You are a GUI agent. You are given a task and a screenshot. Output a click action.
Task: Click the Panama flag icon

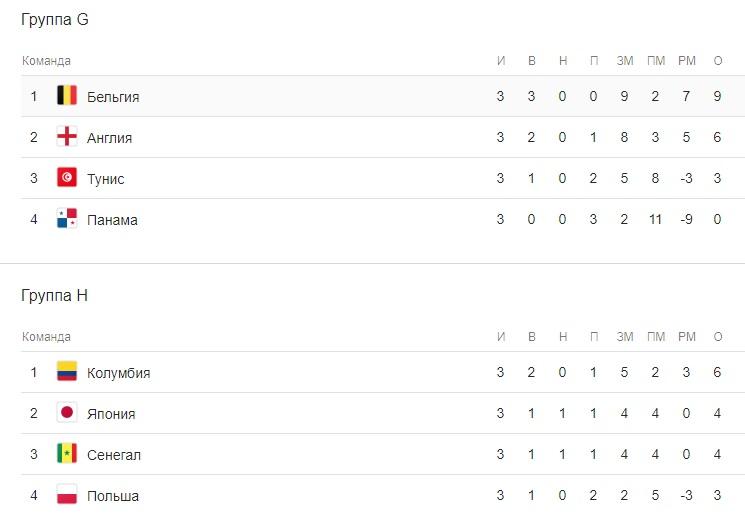click(67, 219)
